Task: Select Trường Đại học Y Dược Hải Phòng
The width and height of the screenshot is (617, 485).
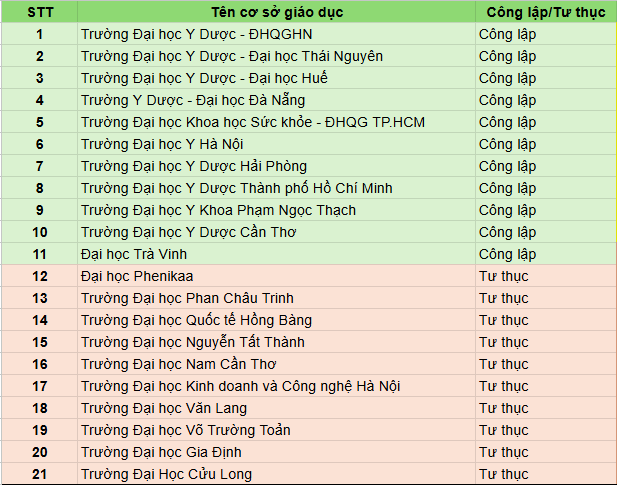Action: [193, 166]
